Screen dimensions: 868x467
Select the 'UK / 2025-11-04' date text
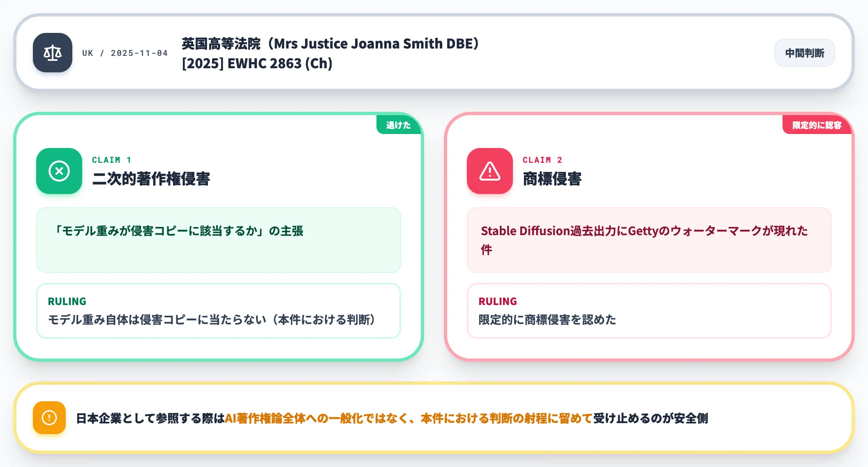[x=125, y=53]
